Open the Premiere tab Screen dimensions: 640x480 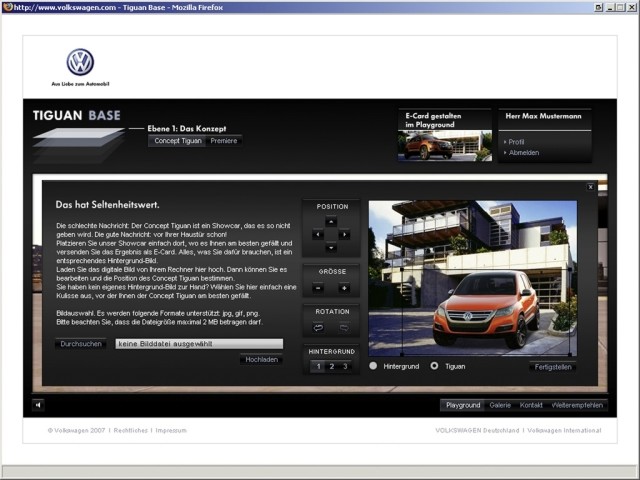(224, 141)
